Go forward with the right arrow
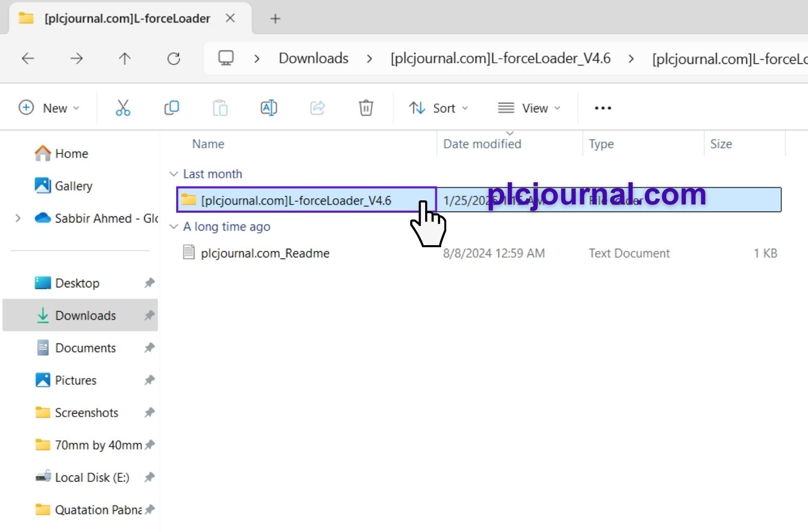808x532 pixels. pos(76,59)
